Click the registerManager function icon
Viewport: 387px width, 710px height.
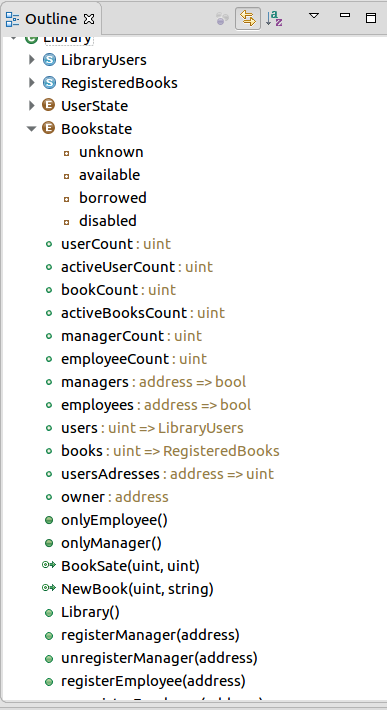point(49,636)
